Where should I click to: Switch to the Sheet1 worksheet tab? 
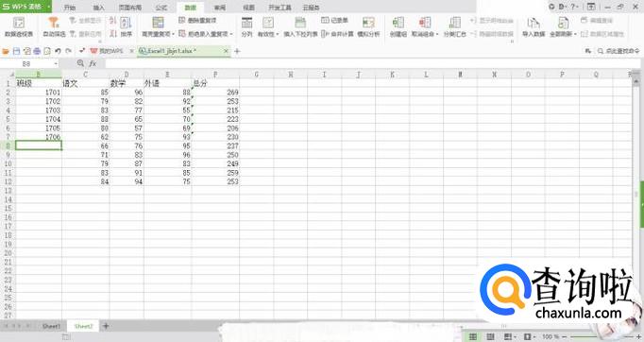pyautogui.click(x=51, y=326)
